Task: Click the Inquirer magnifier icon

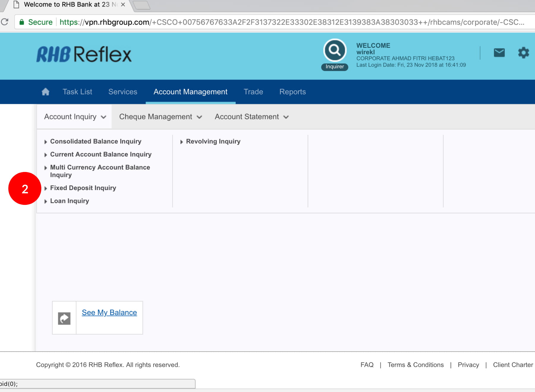Action: (x=335, y=50)
